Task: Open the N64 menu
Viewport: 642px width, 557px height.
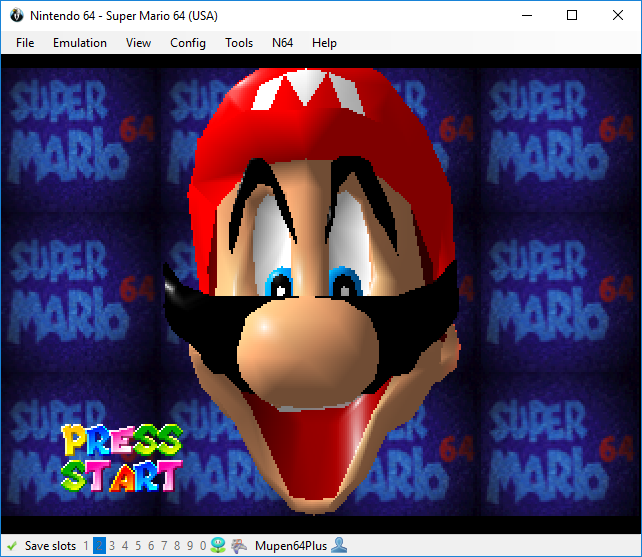Action: (283, 43)
